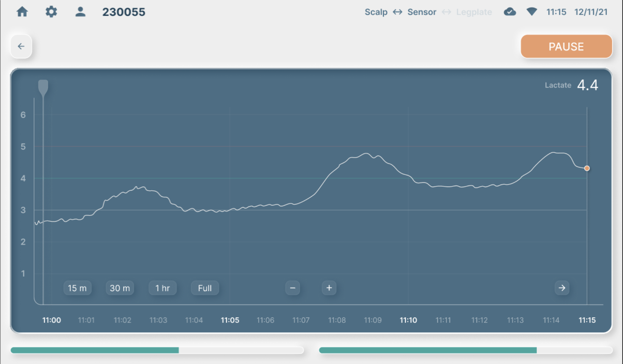Zoom in the chart with plus
The height and width of the screenshot is (364, 623).
coord(329,288)
